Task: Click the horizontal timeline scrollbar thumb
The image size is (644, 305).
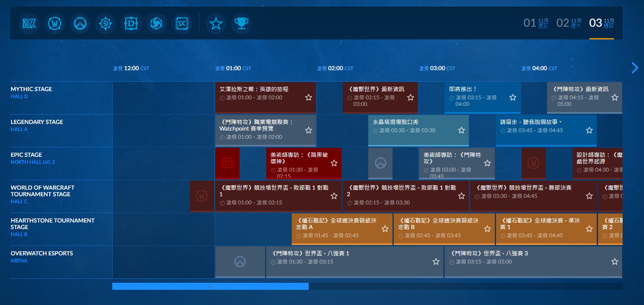Action: (210, 286)
